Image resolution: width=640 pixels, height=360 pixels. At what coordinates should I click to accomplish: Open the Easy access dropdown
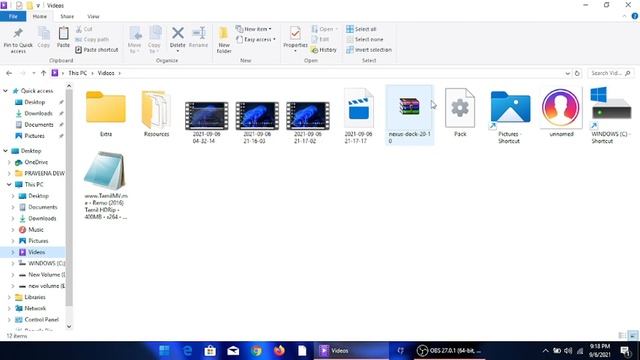tap(256, 39)
